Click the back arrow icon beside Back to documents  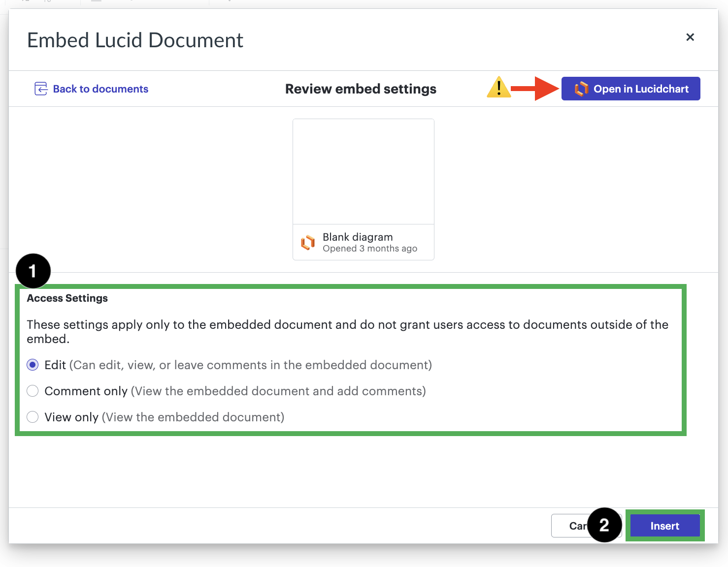(x=41, y=89)
